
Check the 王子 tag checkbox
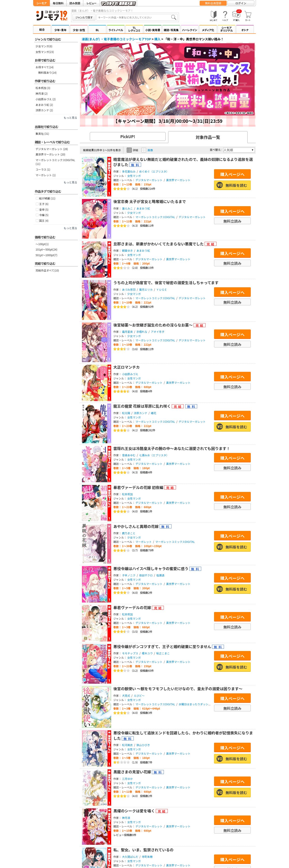37,204
